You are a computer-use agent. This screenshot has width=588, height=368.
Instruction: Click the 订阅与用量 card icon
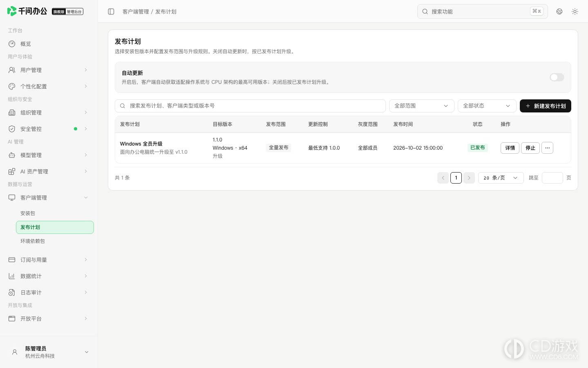[12, 260]
